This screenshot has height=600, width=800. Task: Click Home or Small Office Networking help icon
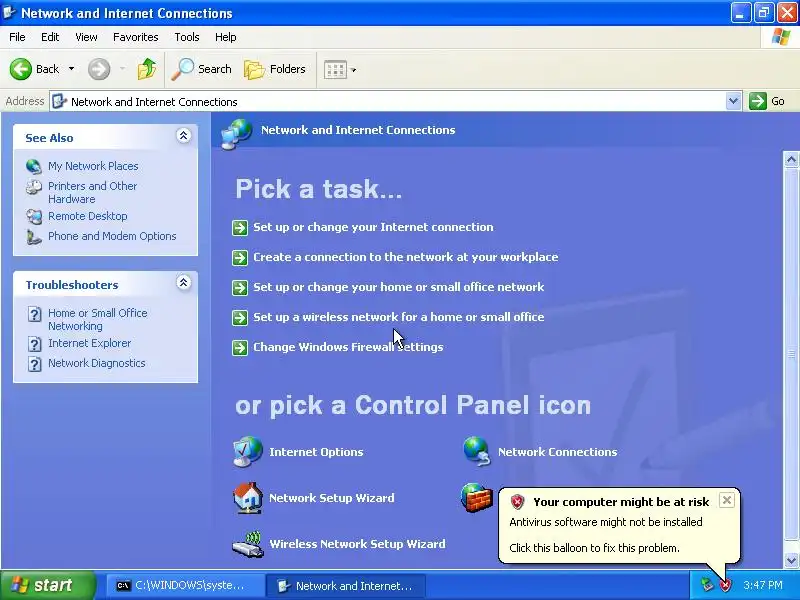[34, 314]
